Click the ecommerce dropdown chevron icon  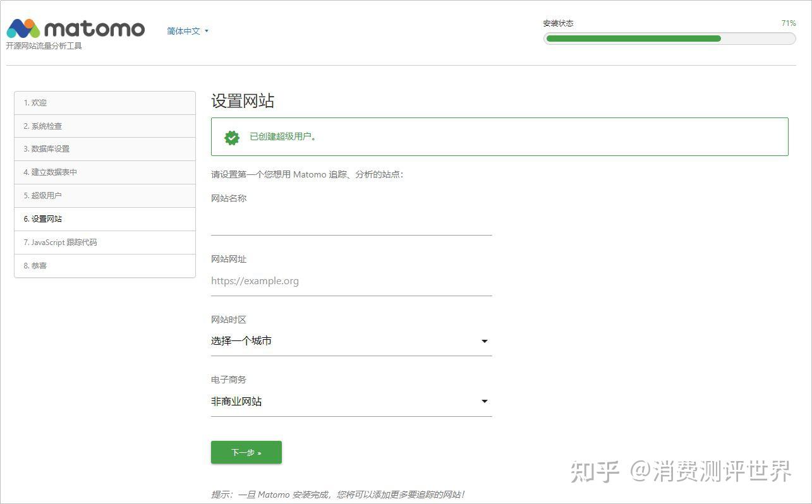tap(485, 401)
